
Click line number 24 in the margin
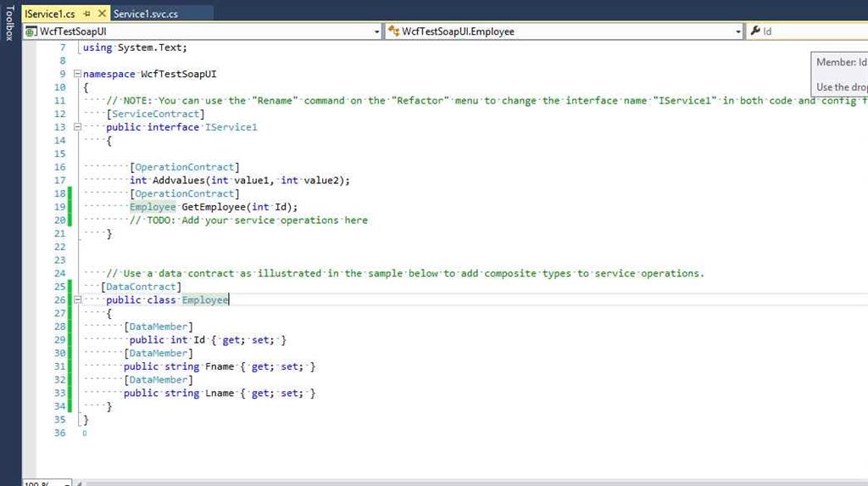[x=59, y=273]
